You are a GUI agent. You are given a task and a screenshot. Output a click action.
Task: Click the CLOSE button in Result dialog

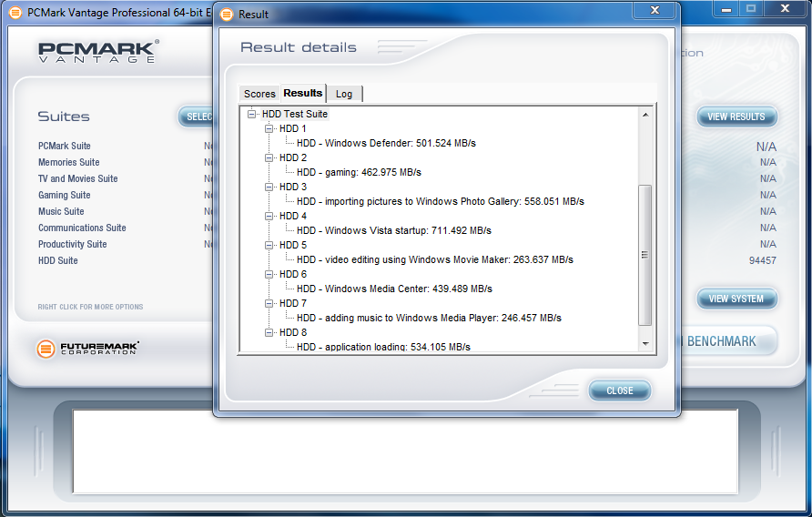pyautogui.click(x=619, y=390)
